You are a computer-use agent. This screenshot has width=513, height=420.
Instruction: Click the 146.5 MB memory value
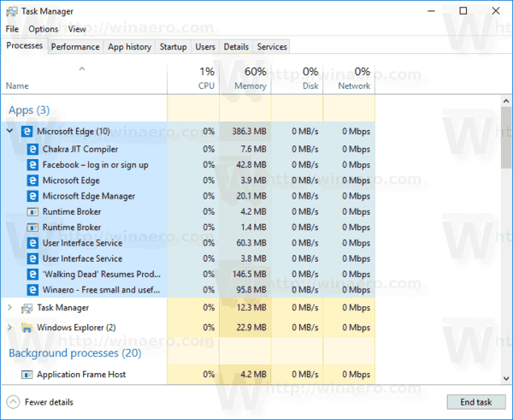pos(250,274)
